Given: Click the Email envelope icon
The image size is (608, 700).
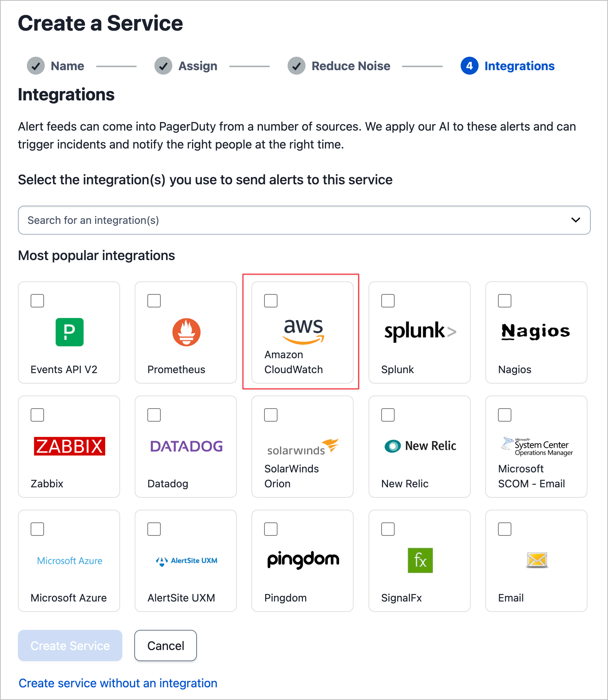Looking at the screenshot, I should (x=537, y=560).
